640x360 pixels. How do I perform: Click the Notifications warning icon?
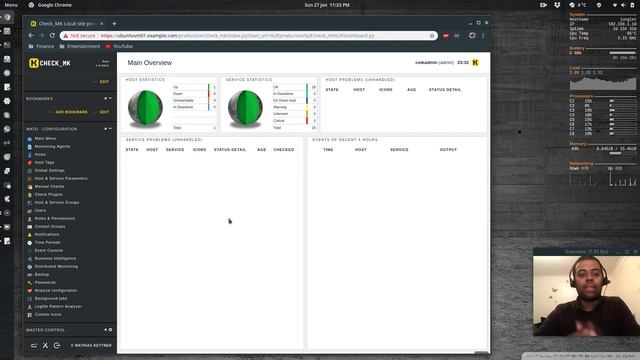click(x=29, y=235)
